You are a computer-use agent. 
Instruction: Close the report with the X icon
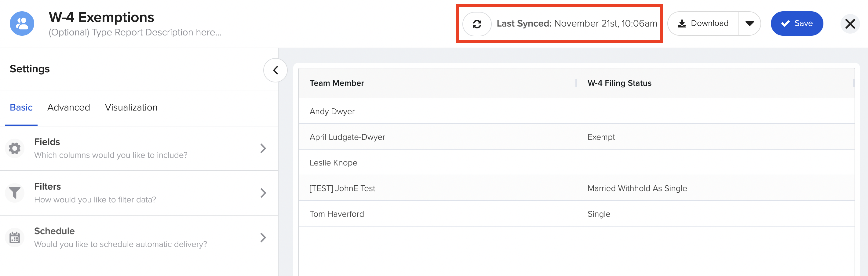point(850,24)
